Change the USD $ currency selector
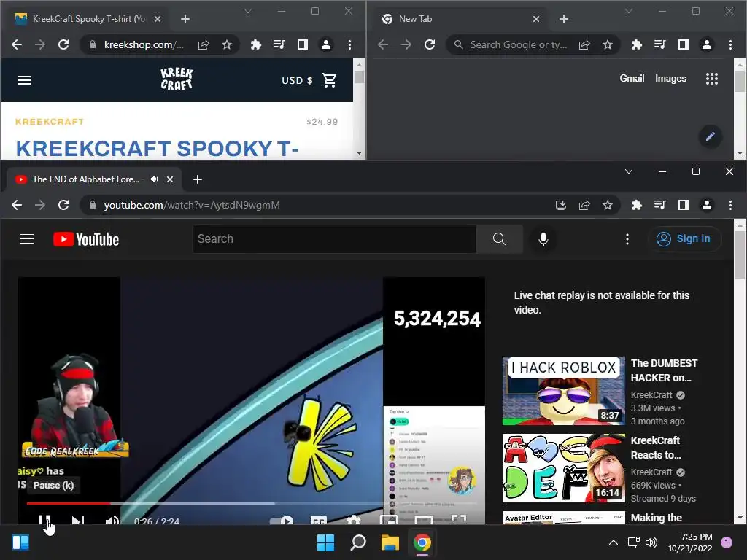This screenshot has width=747, height=560. [x=297, y=80]
